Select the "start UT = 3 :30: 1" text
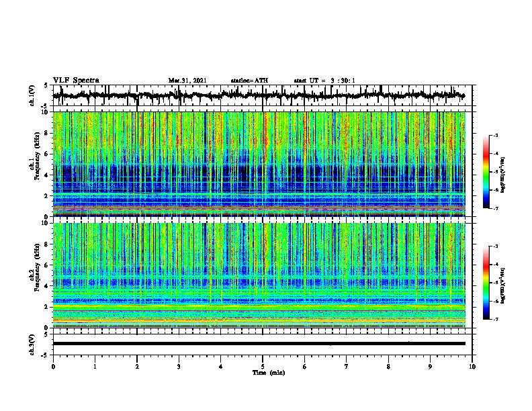532x411 pixels. 324,81
